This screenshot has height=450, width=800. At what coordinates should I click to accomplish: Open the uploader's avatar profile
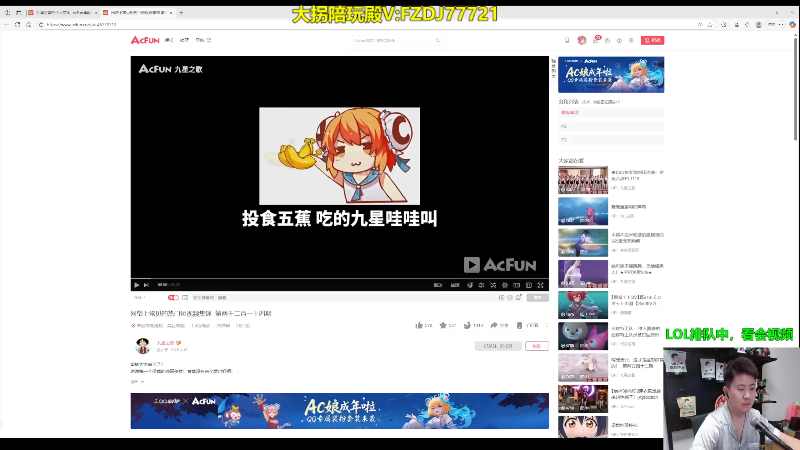(x=142, y=346)
